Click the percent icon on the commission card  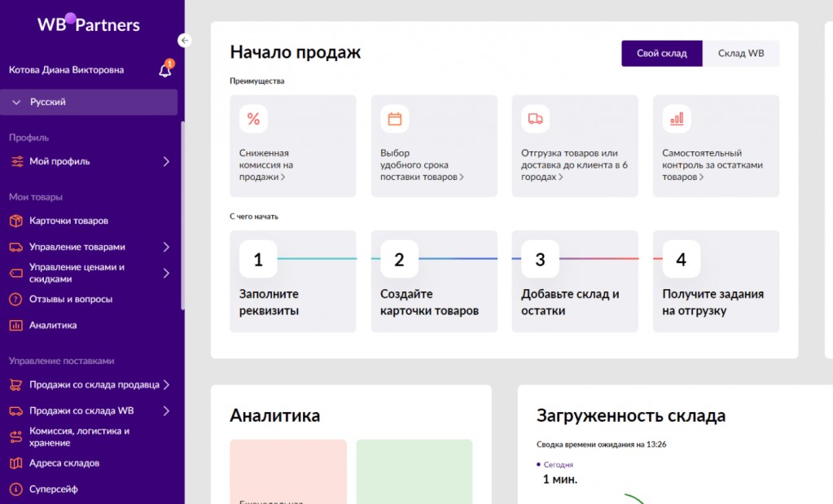click(253, 119)
